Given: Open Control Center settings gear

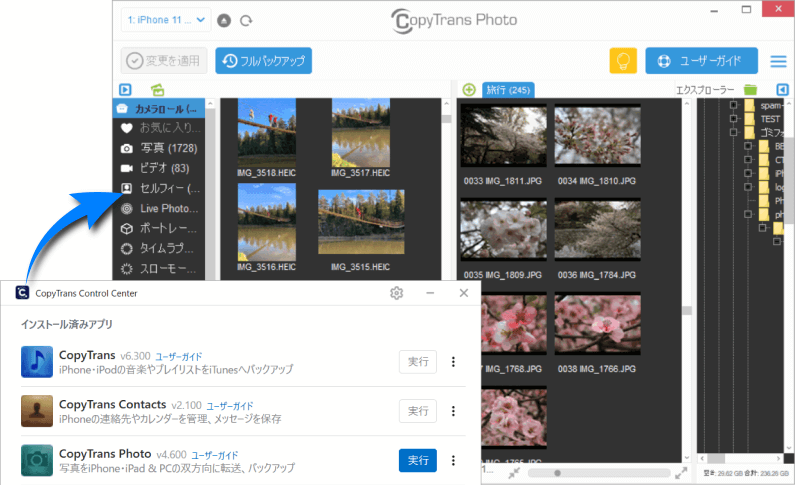Looking at the screenshot, I should [x=396, y=293].
